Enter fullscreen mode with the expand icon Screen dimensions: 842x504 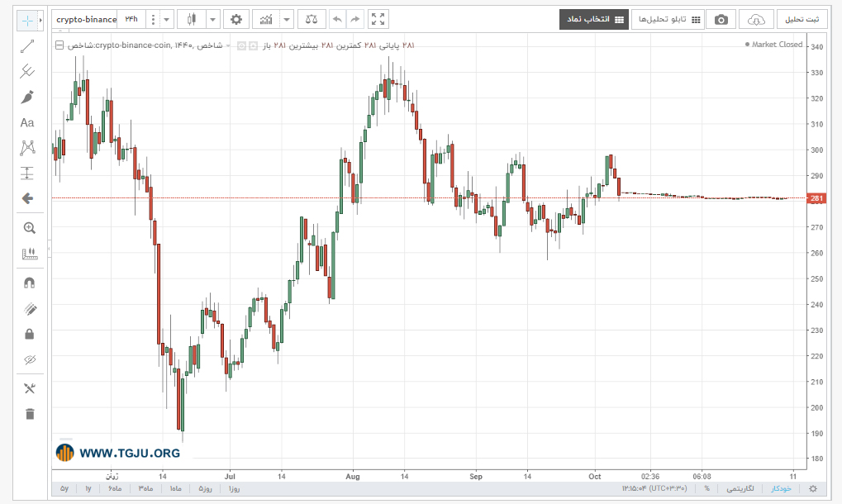[378, 19]
